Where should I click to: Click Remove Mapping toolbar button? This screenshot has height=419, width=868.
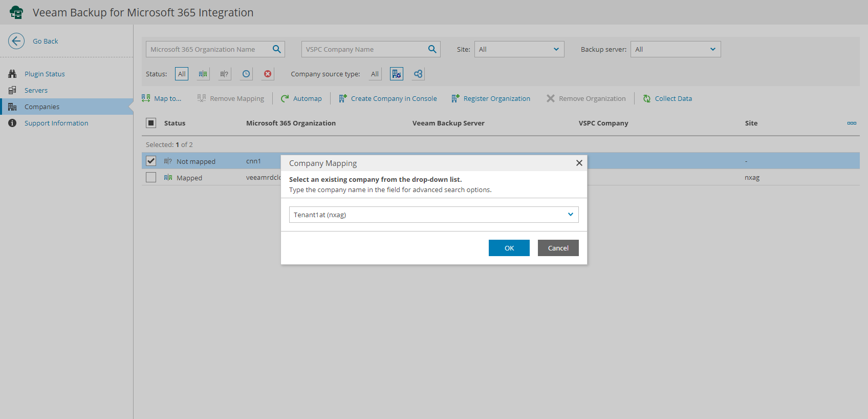point(231,98)
